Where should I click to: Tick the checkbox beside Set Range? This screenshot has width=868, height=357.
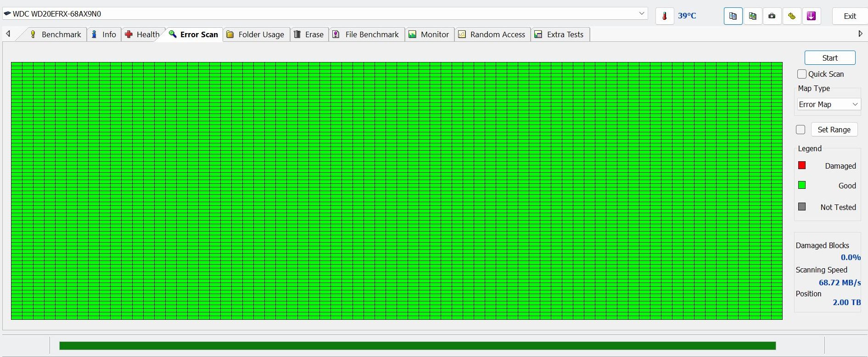tap(801, 130)
